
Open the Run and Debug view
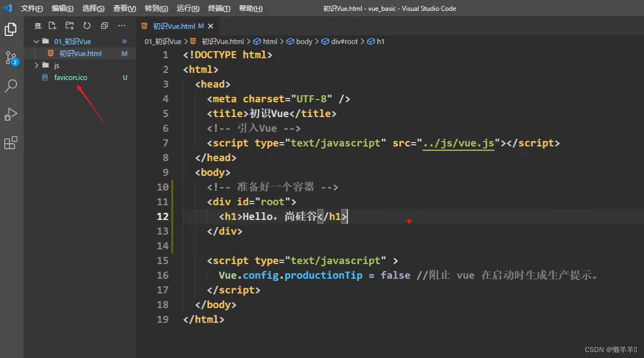[10, 114]
